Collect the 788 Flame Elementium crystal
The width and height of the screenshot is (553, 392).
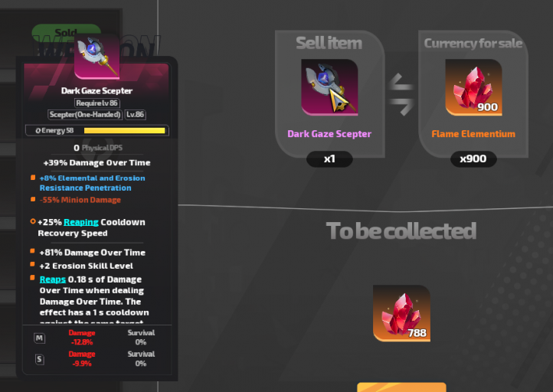tap(401, 313)
